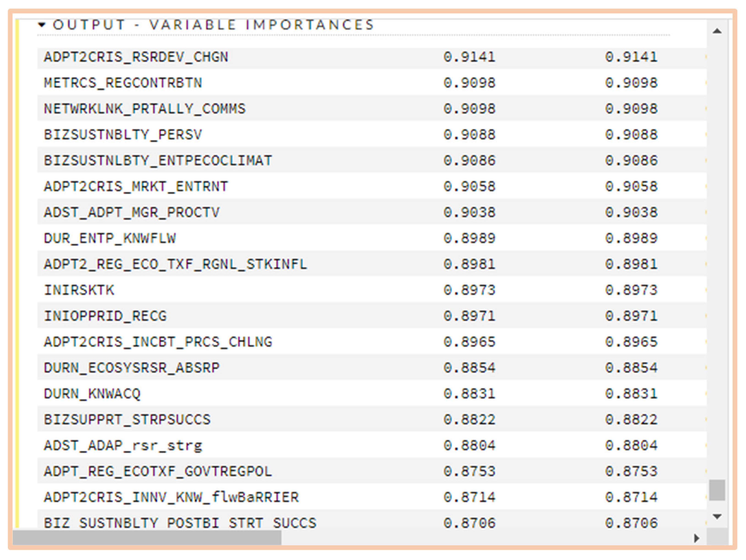Viewport: 746px width, 560px height.
Task: Click the 0.8753 value for ADPT_REG_ECOTXF_GOVTREGPOL
Action: [x=469, y=471]
